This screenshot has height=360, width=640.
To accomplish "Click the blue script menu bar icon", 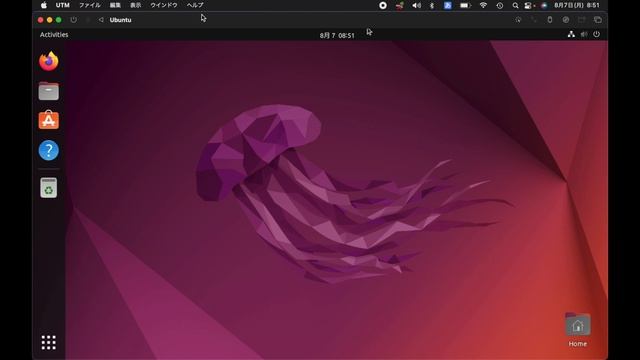I will click(x=448, y=5).
